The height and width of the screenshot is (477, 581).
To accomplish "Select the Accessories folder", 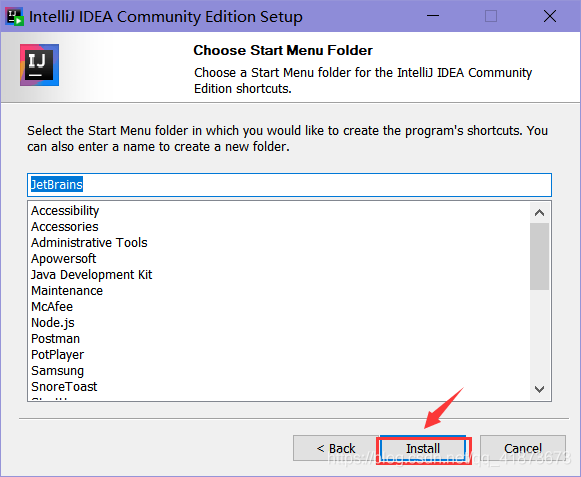I will pos(65,226).
